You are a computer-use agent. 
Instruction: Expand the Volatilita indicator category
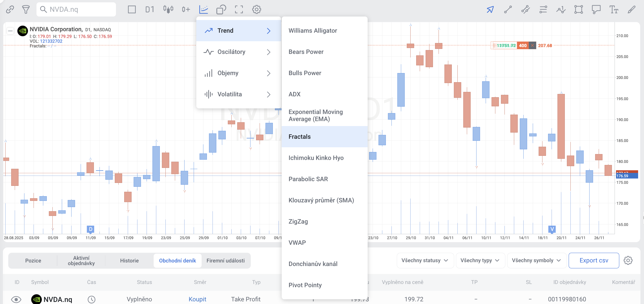click(x=239, y=94)
